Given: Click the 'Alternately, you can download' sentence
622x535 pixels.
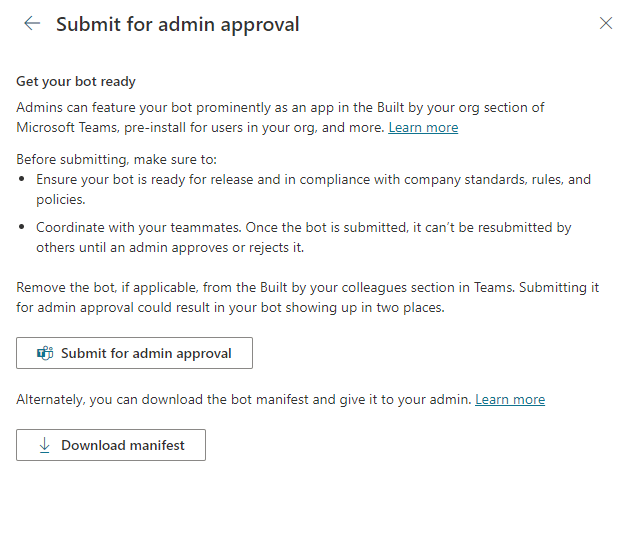Looking at the screenshot, I should point(243,399).
